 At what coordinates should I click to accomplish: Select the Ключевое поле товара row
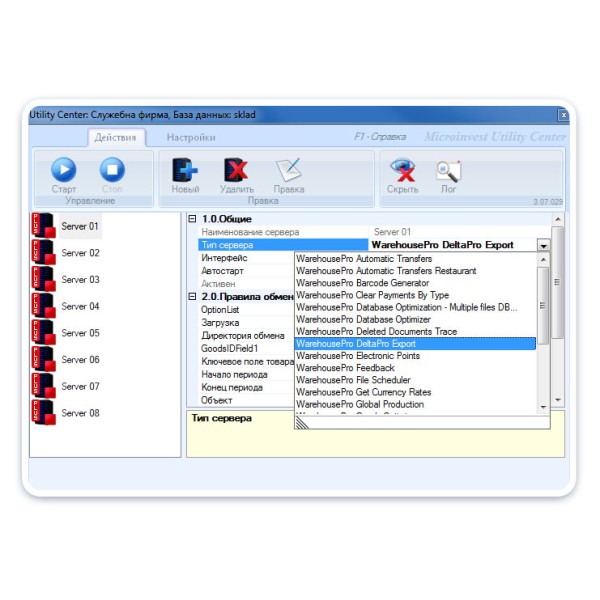click(246, 362)
